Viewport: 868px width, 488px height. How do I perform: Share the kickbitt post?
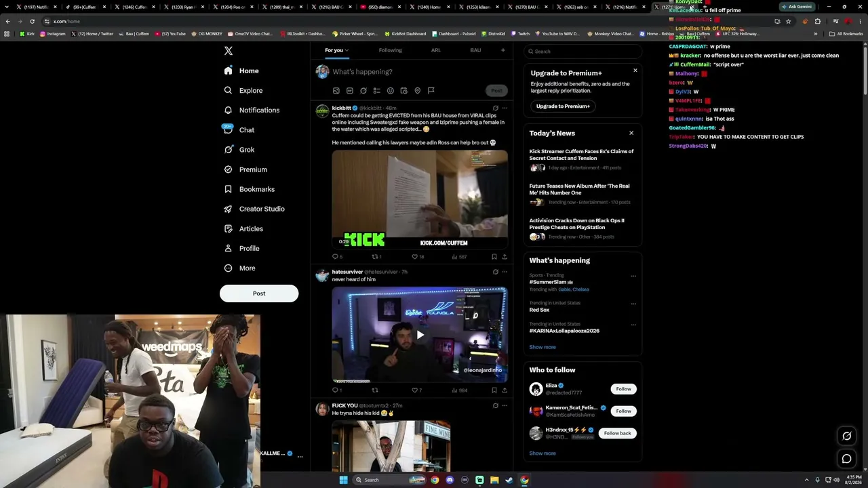coord(505,257)
